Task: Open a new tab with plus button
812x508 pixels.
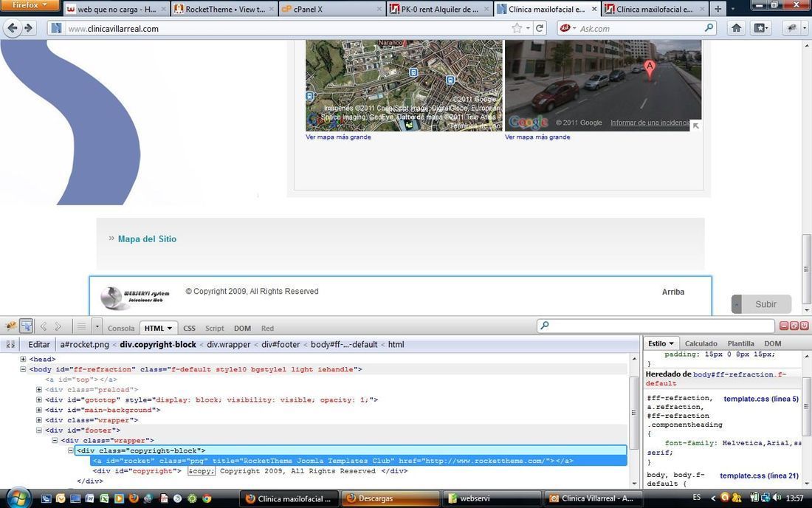Action: point(718,9)
